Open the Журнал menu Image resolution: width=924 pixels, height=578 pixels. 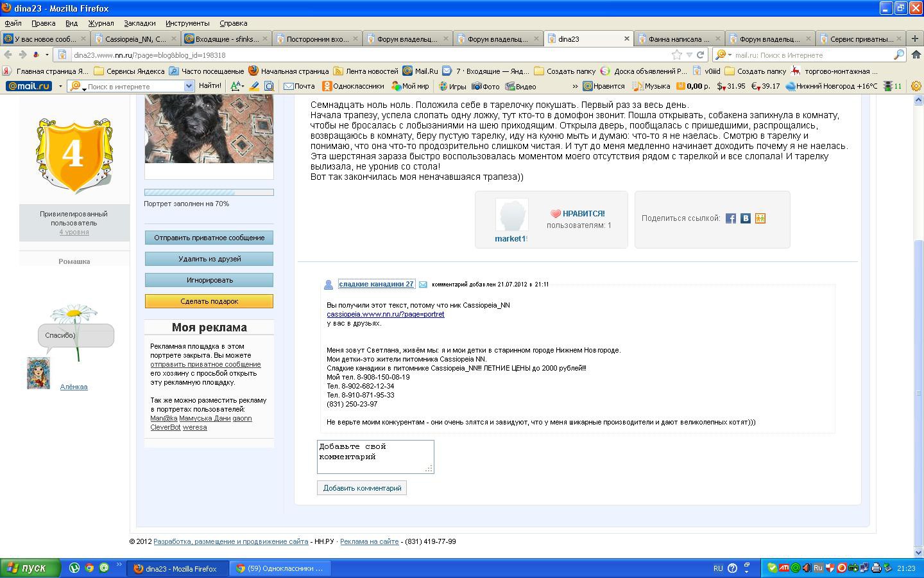point(101,23)
